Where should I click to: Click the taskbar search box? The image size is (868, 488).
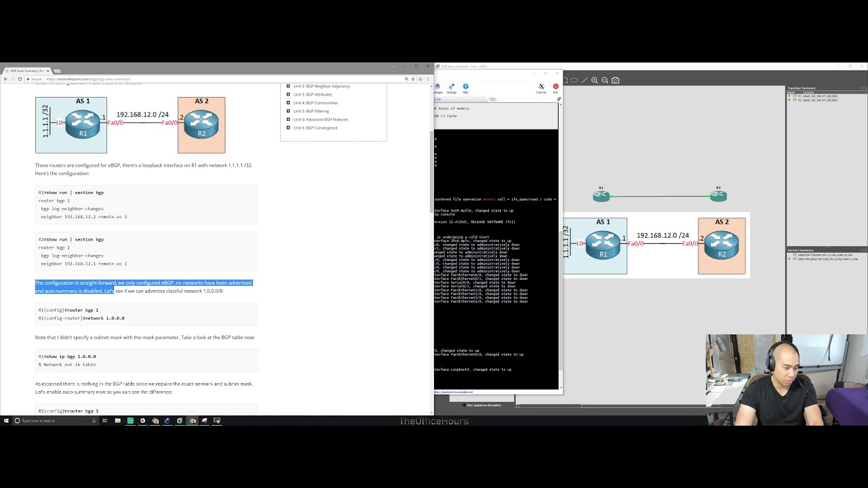(x=54, y=421)
